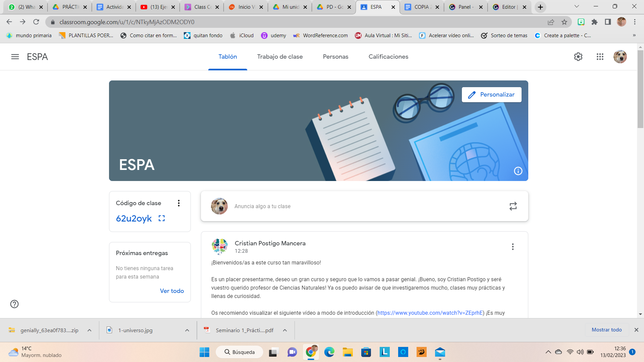Open the Calificaciones tab

click(388, 57)
